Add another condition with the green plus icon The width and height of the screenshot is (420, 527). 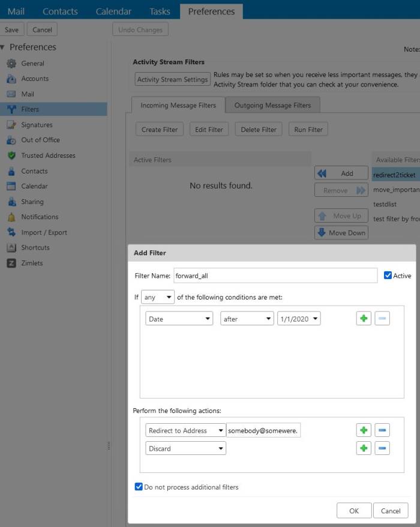(x=364, y=318)
